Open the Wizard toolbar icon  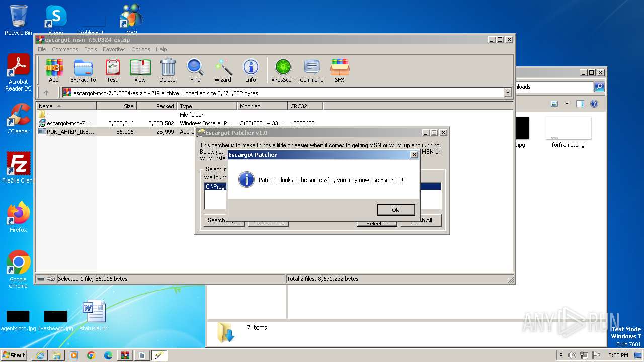click(x=223, y=71)
